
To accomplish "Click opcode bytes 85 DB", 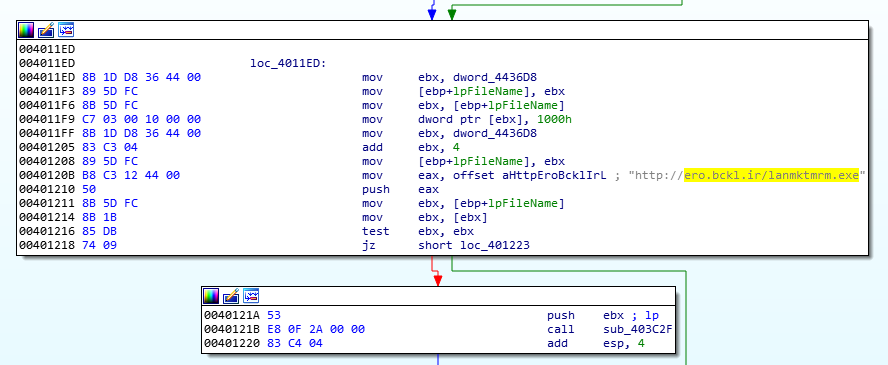I will pos(100,231).
